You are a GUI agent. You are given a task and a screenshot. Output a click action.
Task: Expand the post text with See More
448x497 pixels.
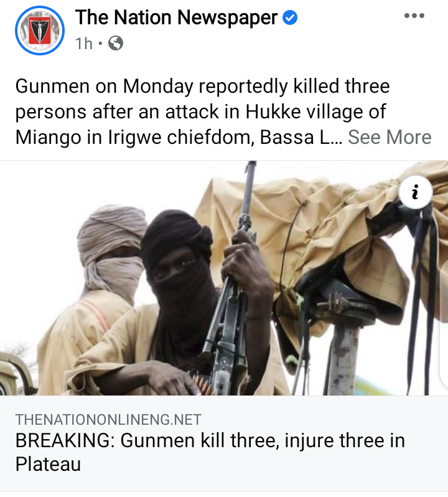(x=390, y=137)
